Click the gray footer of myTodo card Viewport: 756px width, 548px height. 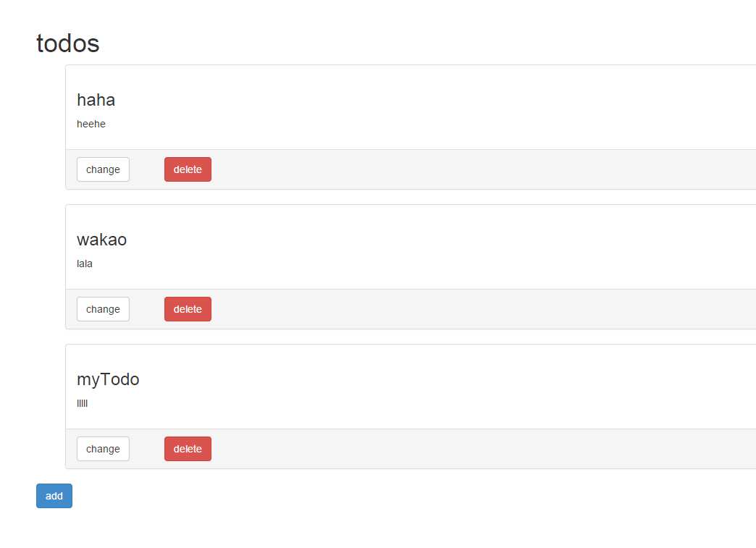click(x=471, y=449)
